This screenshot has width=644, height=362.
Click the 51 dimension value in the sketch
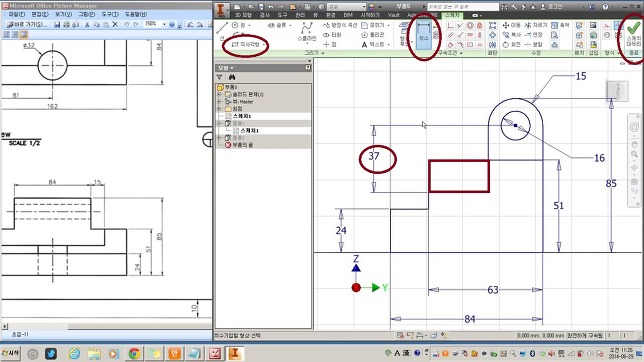[559, 206]
